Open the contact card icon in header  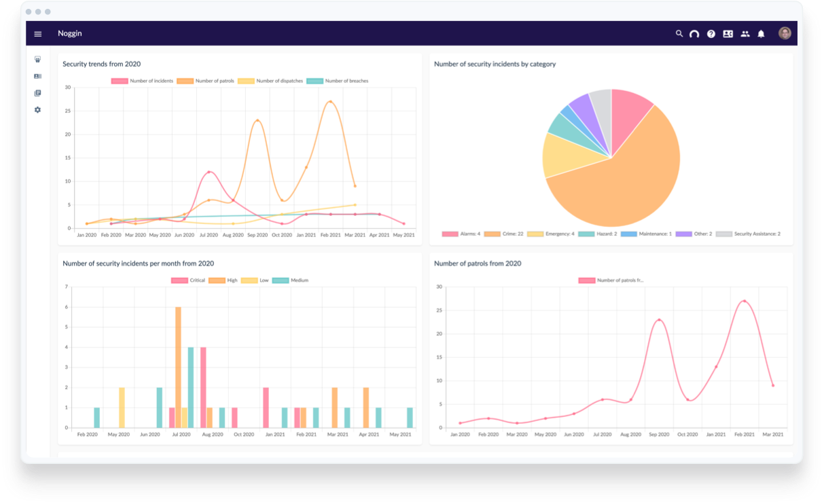728,33
